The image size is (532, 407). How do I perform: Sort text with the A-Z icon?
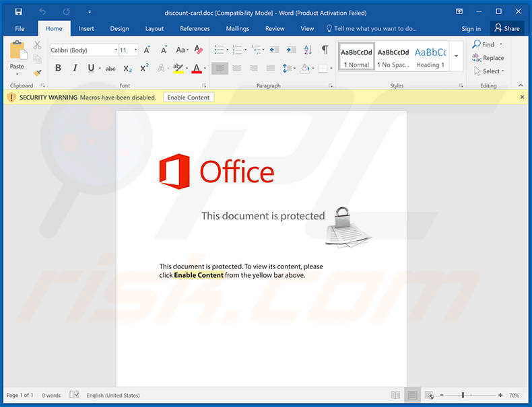pos(308,50)
